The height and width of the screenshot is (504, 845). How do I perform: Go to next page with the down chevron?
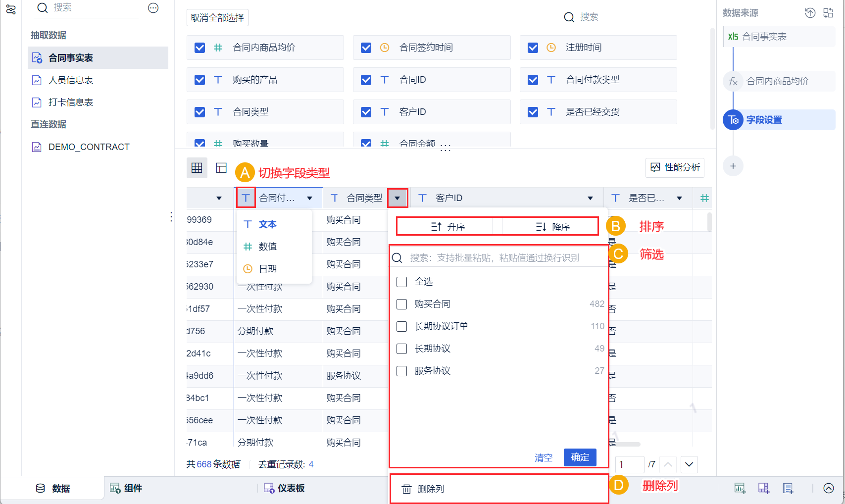pyautogui.click(x=690, y=464)
